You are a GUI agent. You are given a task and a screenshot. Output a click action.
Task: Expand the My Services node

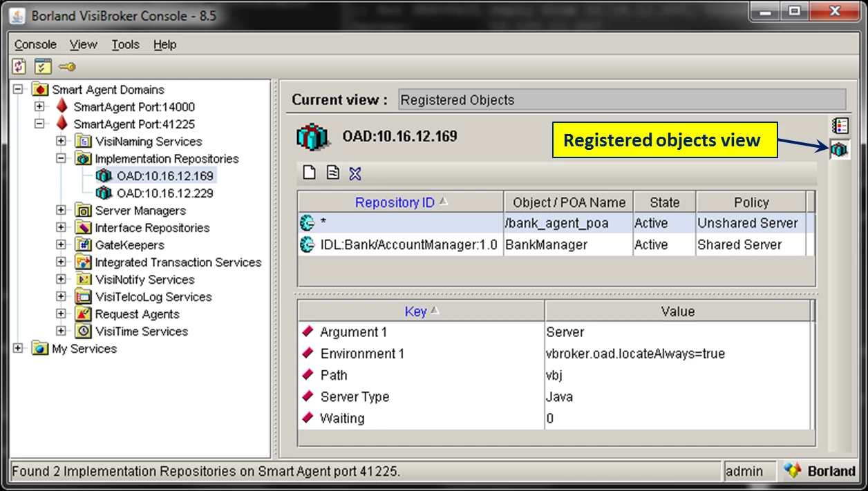(x=18, y=348)
